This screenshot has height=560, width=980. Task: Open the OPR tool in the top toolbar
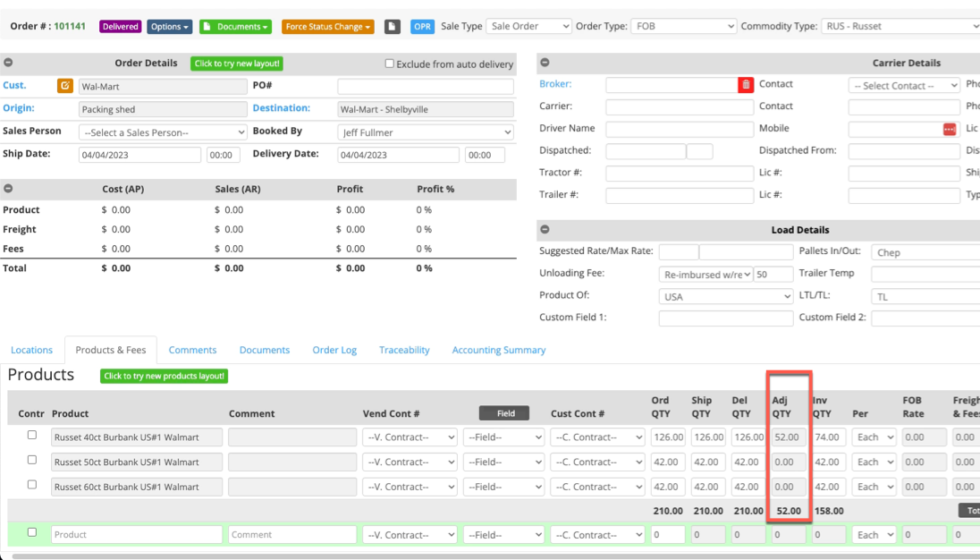[422, 26]
